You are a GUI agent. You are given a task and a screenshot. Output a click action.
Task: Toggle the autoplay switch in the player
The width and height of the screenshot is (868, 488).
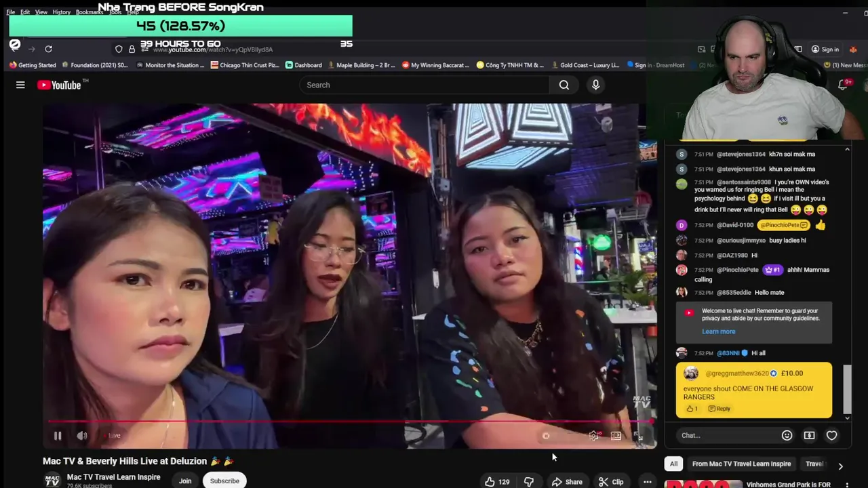[x=546, y=436]
